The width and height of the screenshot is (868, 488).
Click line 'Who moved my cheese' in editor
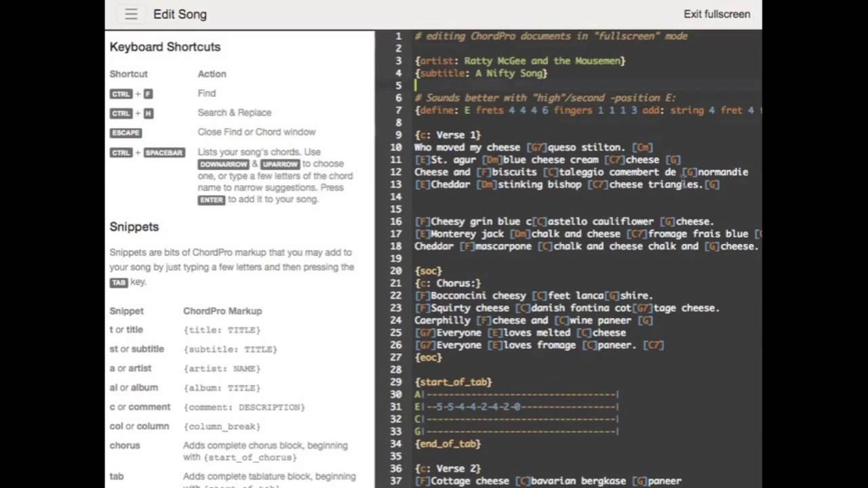[x=534, y=147]
